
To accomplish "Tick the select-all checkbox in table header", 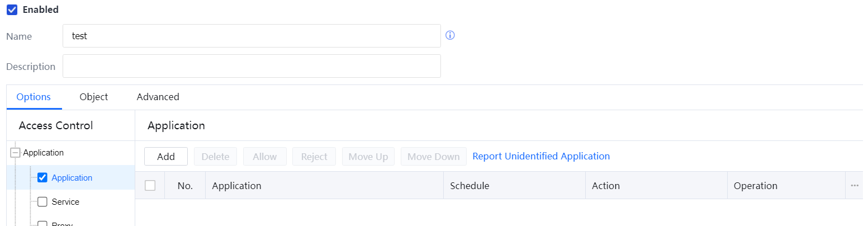I will pyautogui.click(x=150, y=186).
